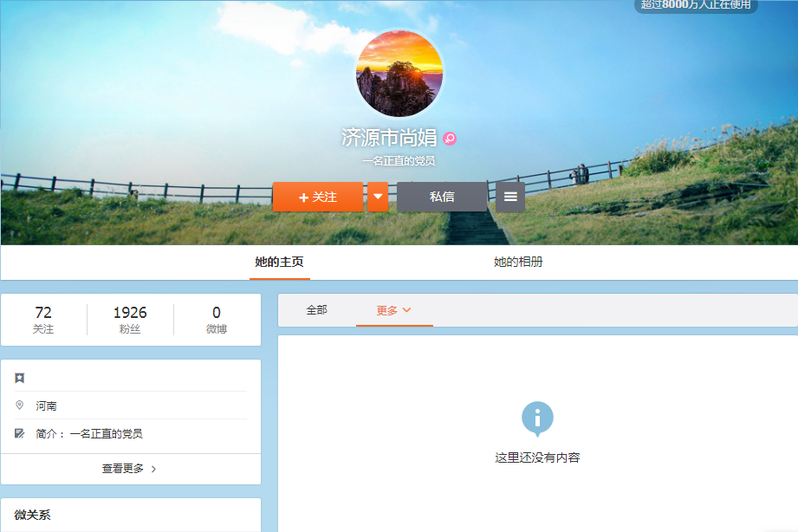This screenshot has height=532, width=798.
Task: Expand the dropdown arrow beside 关注 button
Action: click(x=378, y=197)
